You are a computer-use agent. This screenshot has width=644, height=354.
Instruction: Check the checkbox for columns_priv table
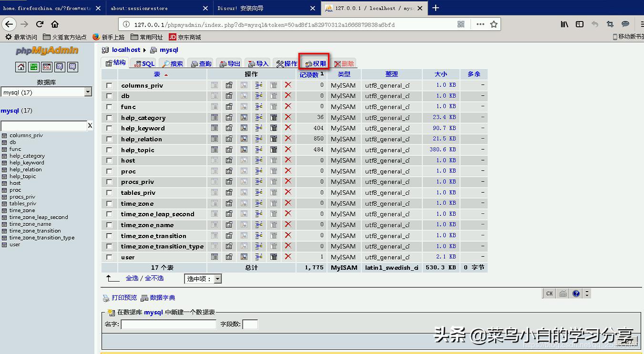tap(109, 85)
